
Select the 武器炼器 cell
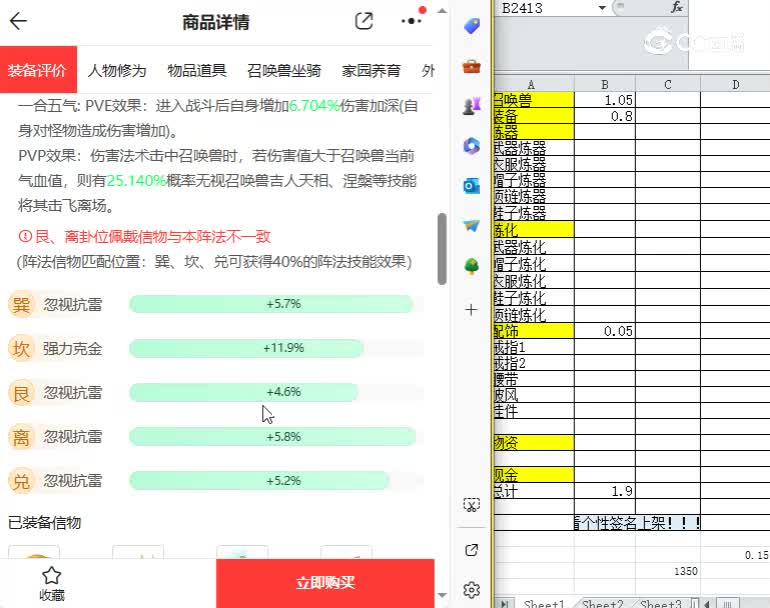[x=534, y=148]
